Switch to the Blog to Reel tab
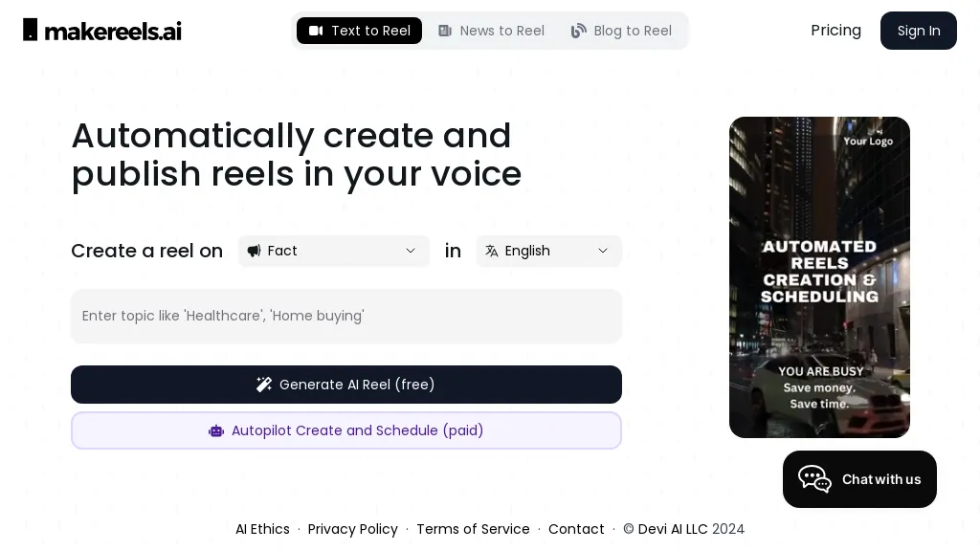Viewport: 980px width, 551px height. point(621,31)
